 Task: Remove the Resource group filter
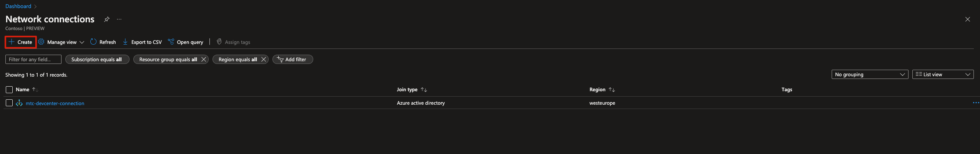[x=204, y=59]
